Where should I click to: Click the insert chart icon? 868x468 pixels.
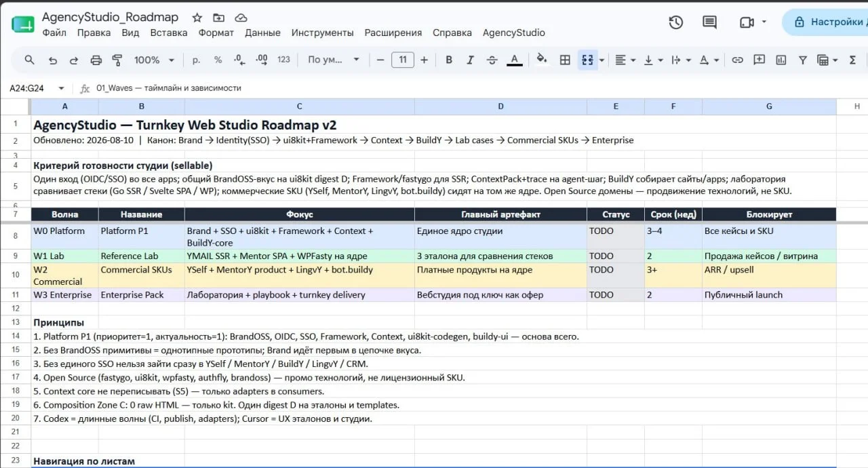click(x=781, y=60)
